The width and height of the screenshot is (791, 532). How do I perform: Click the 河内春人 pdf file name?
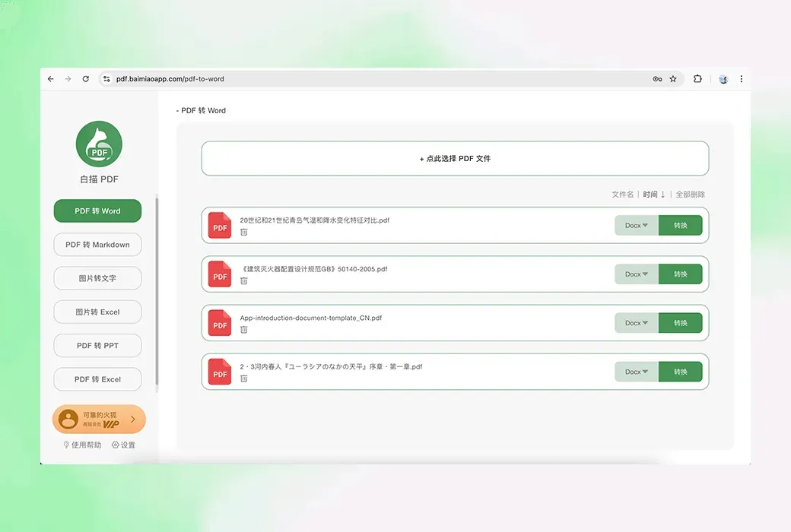(331, 366)
